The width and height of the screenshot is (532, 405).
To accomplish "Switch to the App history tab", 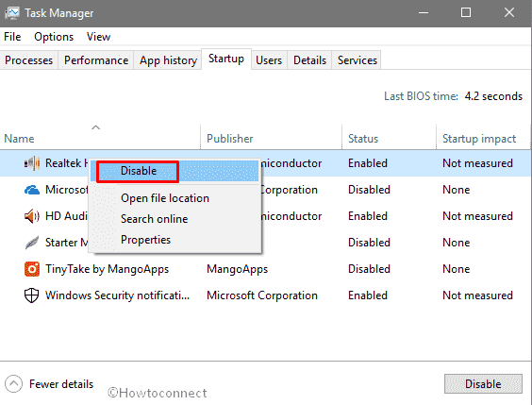I will [x=168, y=60].
